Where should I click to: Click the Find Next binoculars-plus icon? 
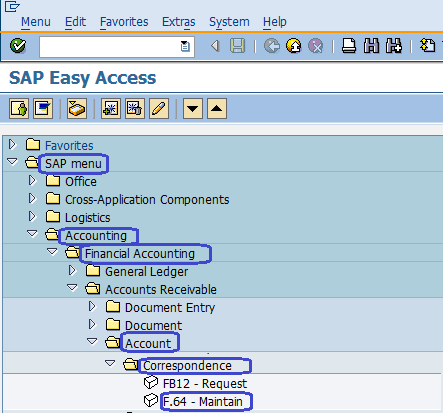tap(394, 46)
